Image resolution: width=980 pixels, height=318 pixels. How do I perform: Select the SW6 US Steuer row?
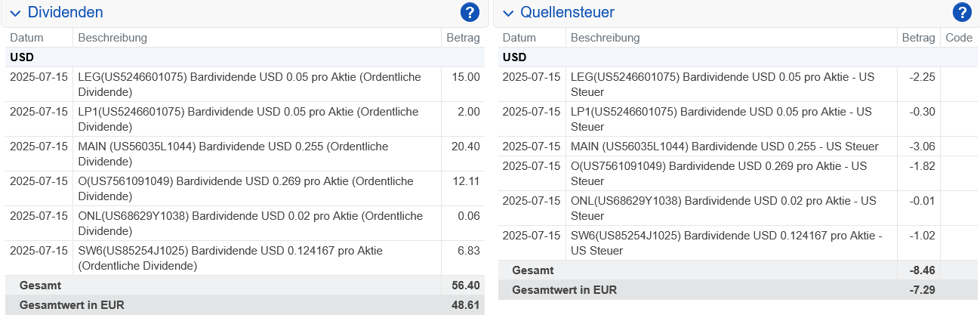tap(725, 242)
